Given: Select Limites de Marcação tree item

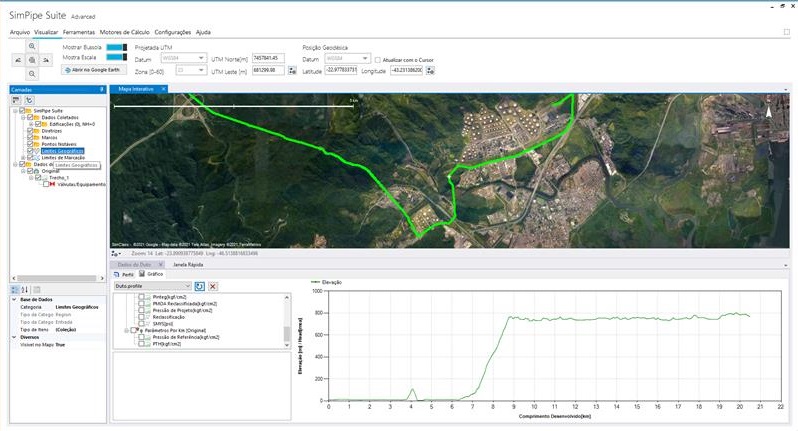Looking at the screenshot, I should [63, 158].
